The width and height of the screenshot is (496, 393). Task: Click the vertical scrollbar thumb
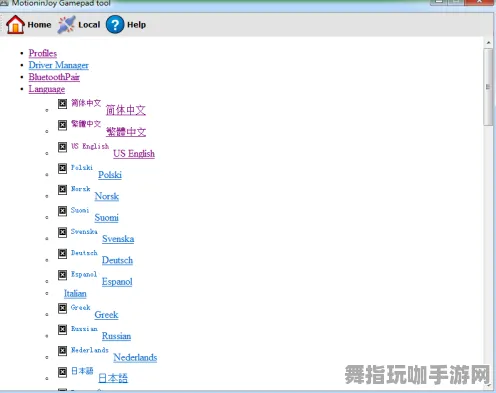[x=488, y=87]
